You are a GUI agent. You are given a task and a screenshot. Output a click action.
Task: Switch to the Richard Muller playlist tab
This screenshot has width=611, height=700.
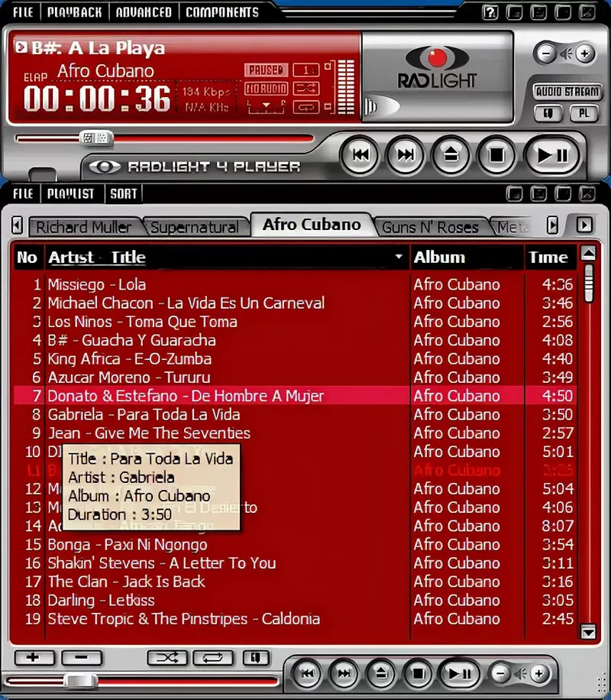[x=84, y=227]
